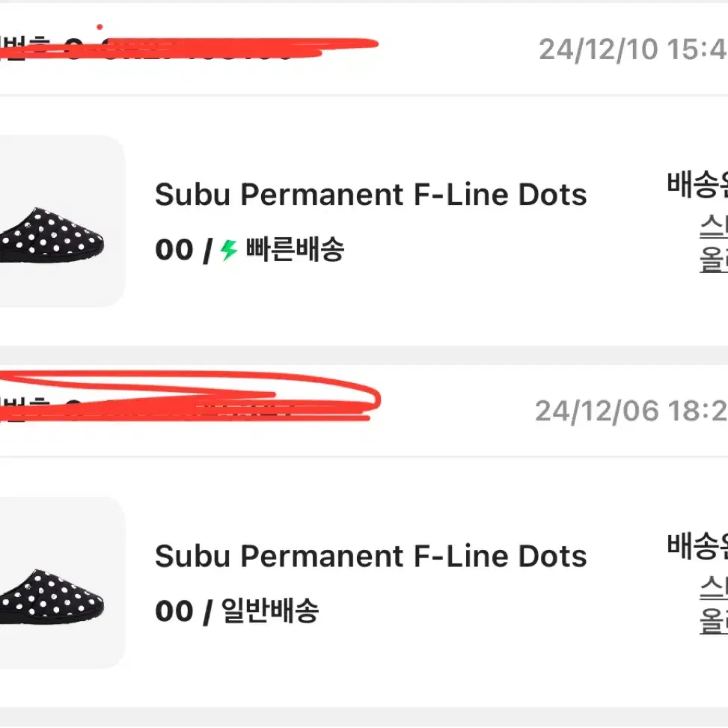728x728 pixels.
Task: Click the green lightning bolt fast-delivery icon
Action: [228, 250]
